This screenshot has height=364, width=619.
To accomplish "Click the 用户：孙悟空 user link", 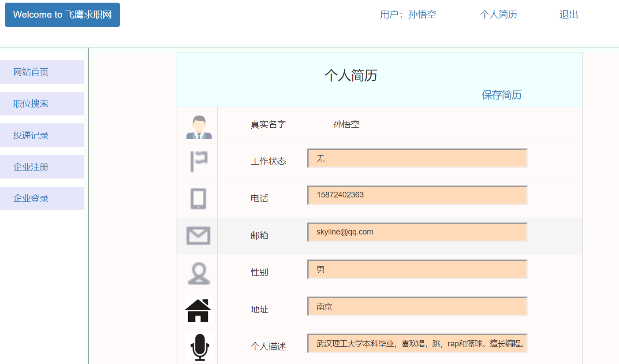I will point(408,15).
